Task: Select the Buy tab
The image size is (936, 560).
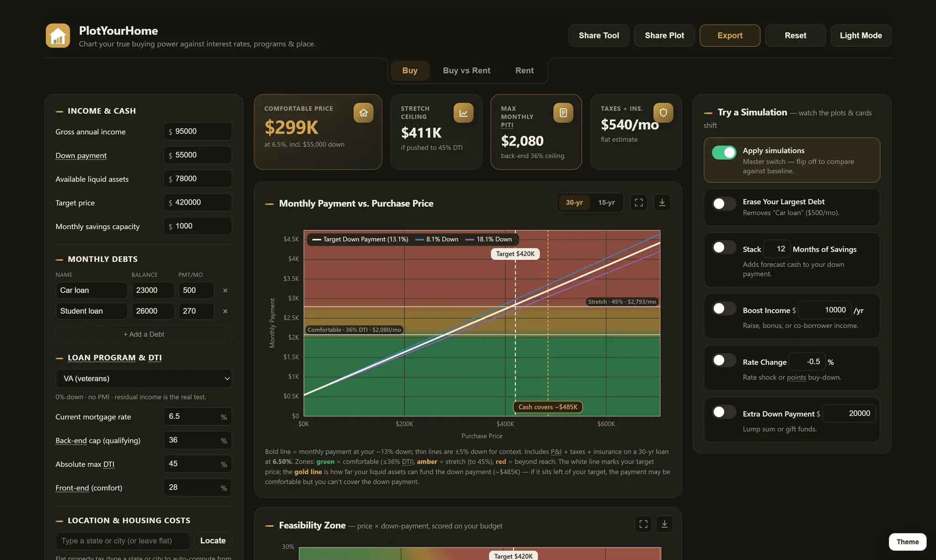Action: [410, 71]
